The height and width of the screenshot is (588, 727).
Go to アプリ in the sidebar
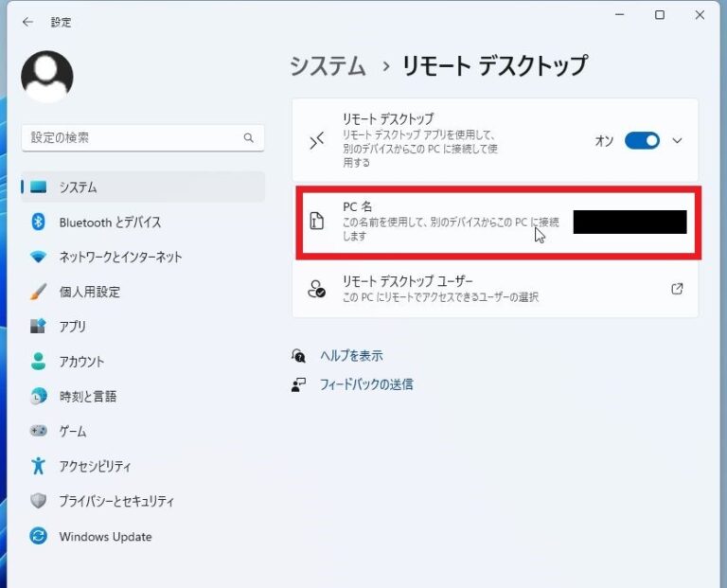point(72,327)
